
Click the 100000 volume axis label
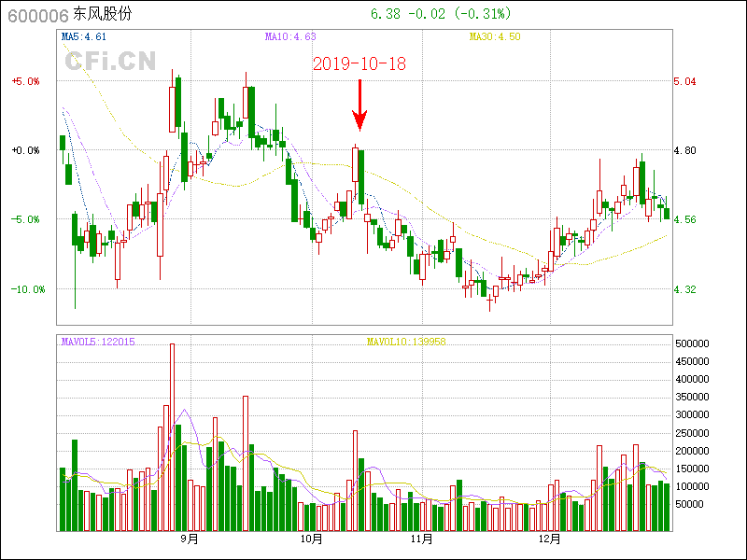coord(692,486)
